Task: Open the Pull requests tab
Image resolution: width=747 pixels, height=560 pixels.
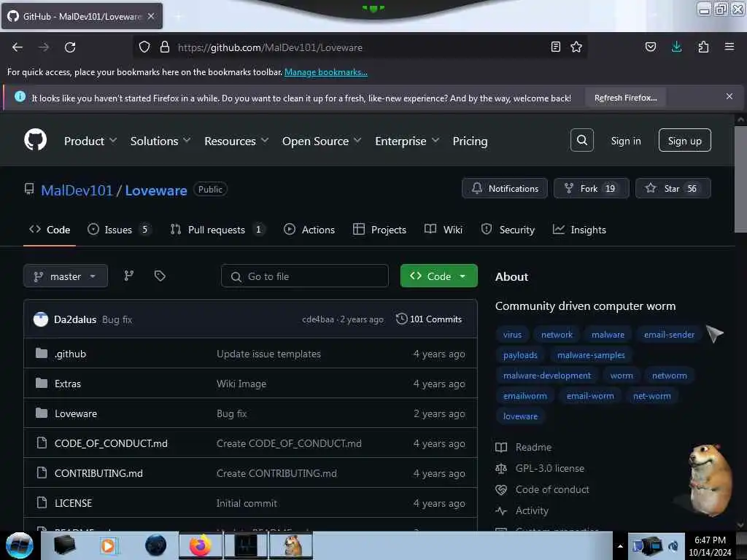Action: 217,230
